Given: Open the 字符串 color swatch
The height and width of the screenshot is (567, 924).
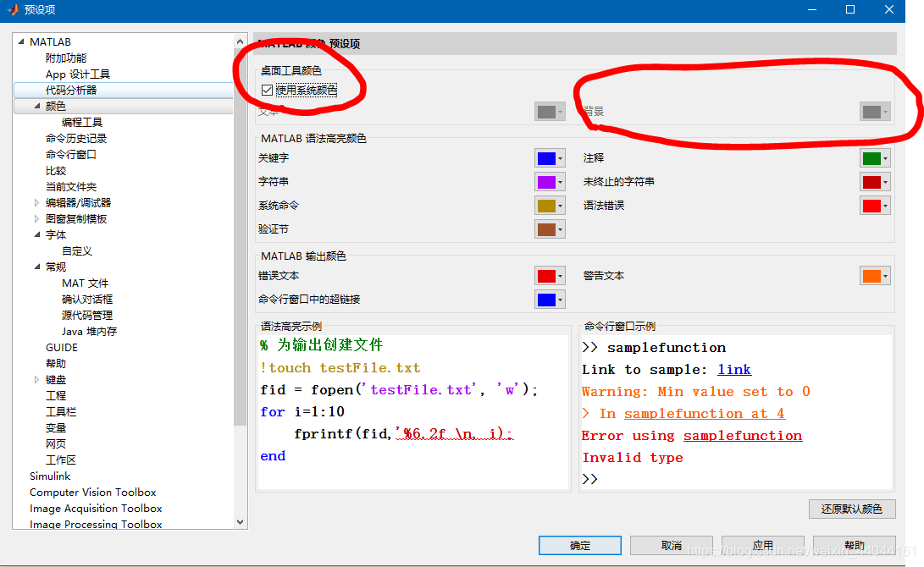Looking at the screenshot, I should [x=550, y=181].
